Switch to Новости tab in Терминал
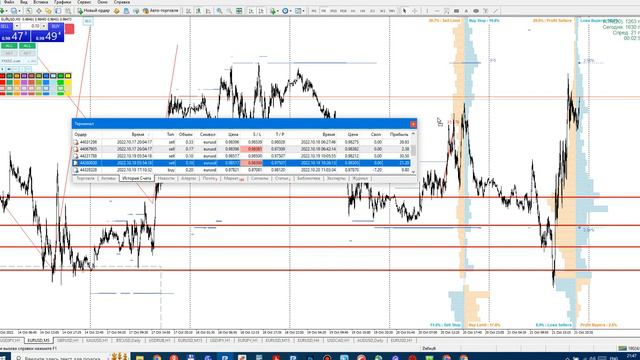 click(x=166, y=178)
